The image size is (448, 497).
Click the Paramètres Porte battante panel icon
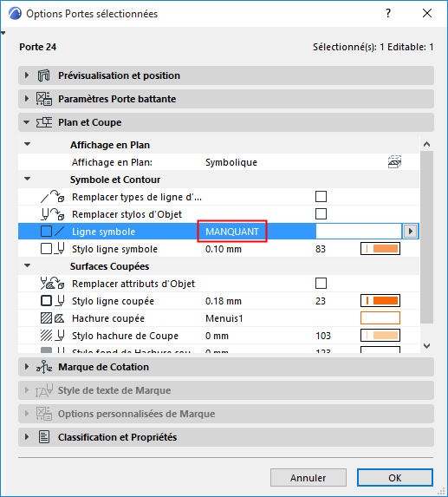point(43,99)
